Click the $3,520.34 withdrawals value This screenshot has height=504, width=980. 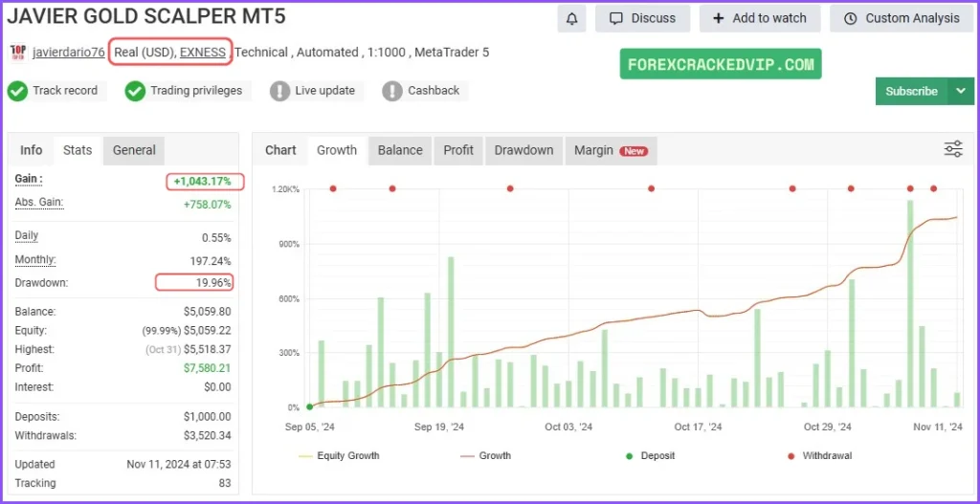point(207,435)
